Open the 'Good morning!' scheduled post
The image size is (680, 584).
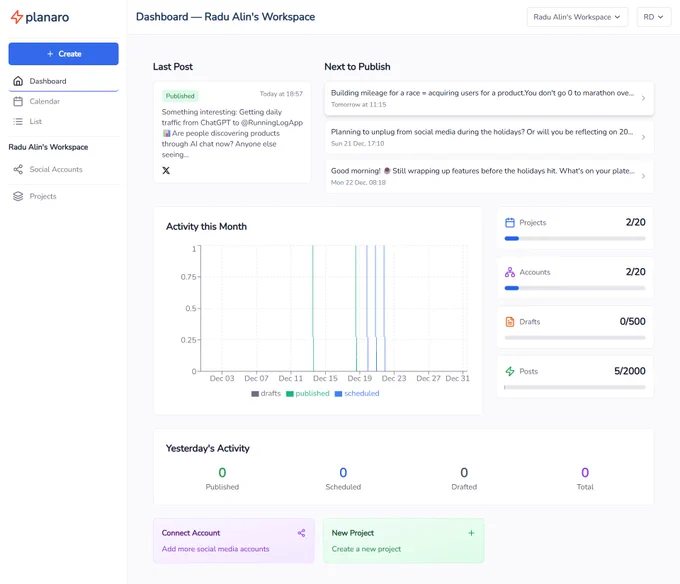coord(489,176)
